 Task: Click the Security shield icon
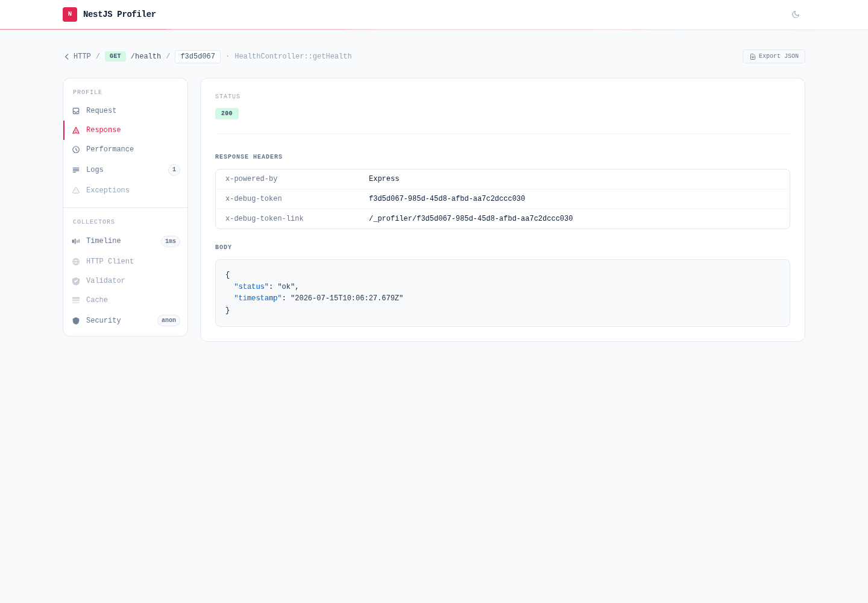pos(76,321)
